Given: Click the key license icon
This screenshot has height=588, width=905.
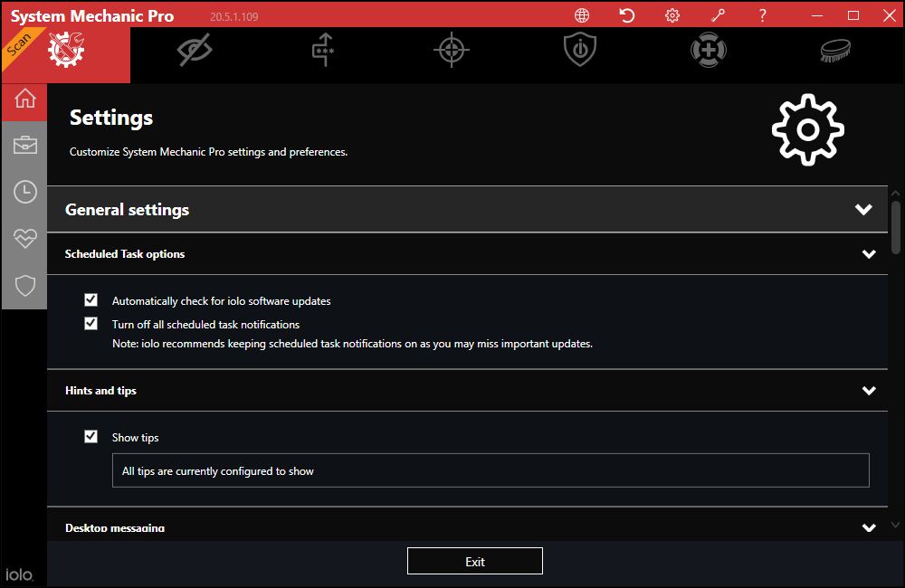Looking at the screenshot, I should click(718, 15).
